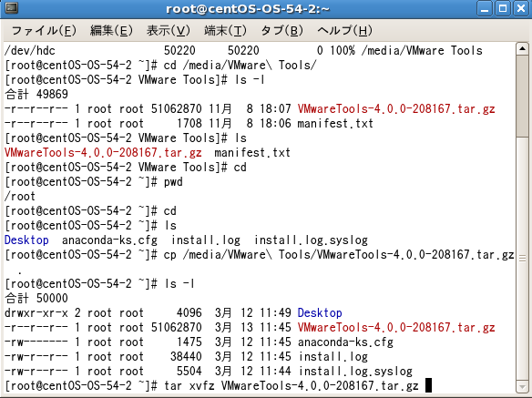This screenshot has height=398, width=532.
Task: Open the 端末(T) menu
Action: (225, 31)
